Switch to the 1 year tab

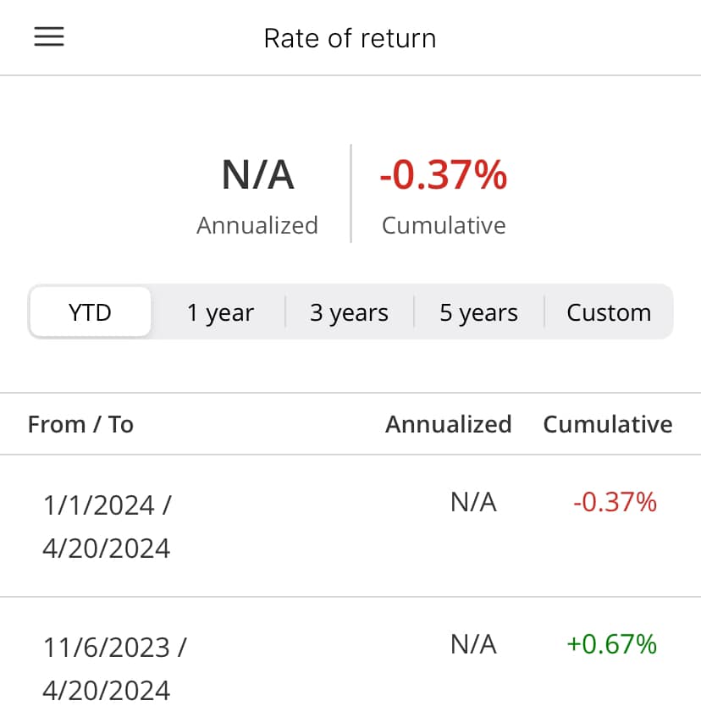coord(220,312)
